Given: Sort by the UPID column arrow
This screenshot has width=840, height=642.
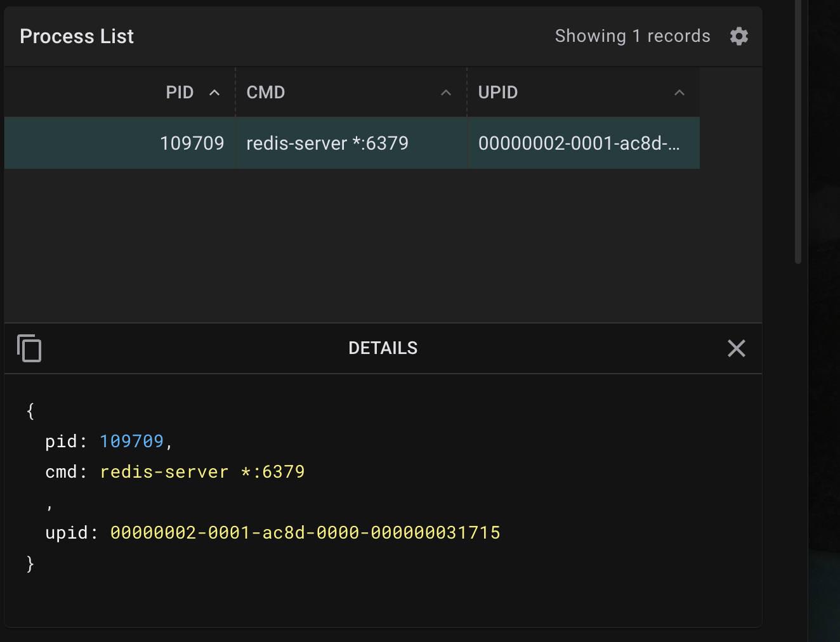Looking at the screenshot, I should [x=679, y=93].
